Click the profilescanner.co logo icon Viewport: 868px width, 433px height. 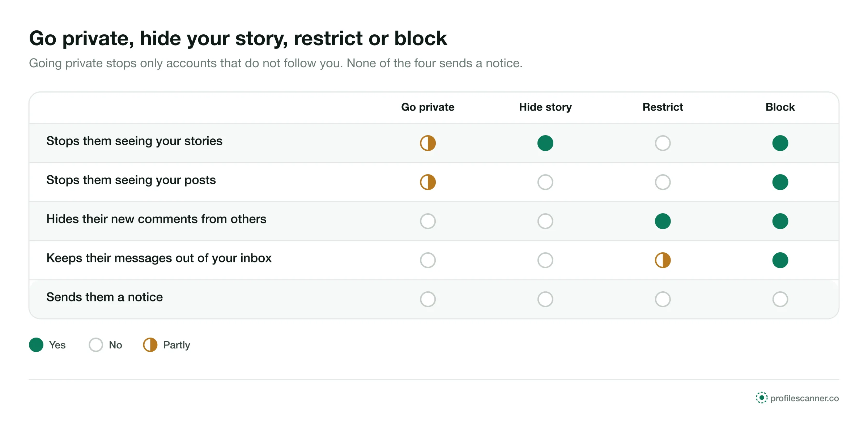click(x=762, y=398)
